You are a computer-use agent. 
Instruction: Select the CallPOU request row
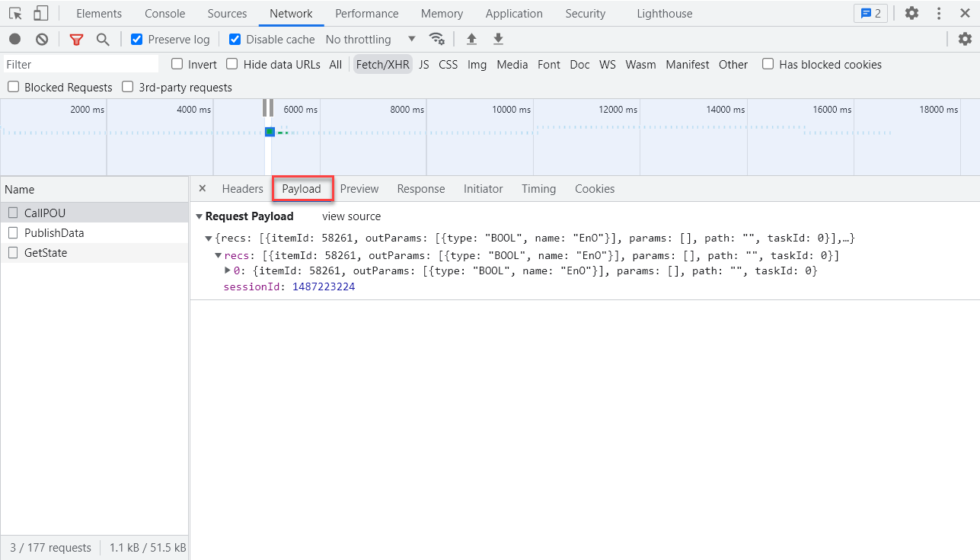[94, 213]
